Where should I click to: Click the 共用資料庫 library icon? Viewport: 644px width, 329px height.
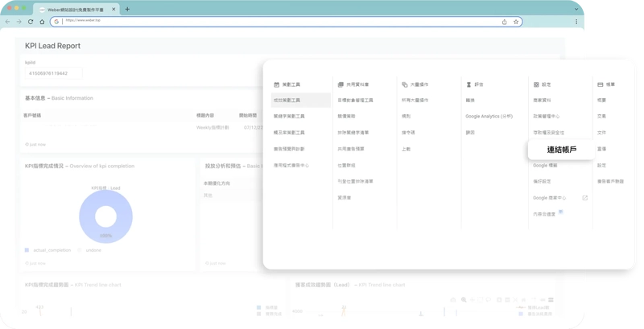click(x=341, y=84)
